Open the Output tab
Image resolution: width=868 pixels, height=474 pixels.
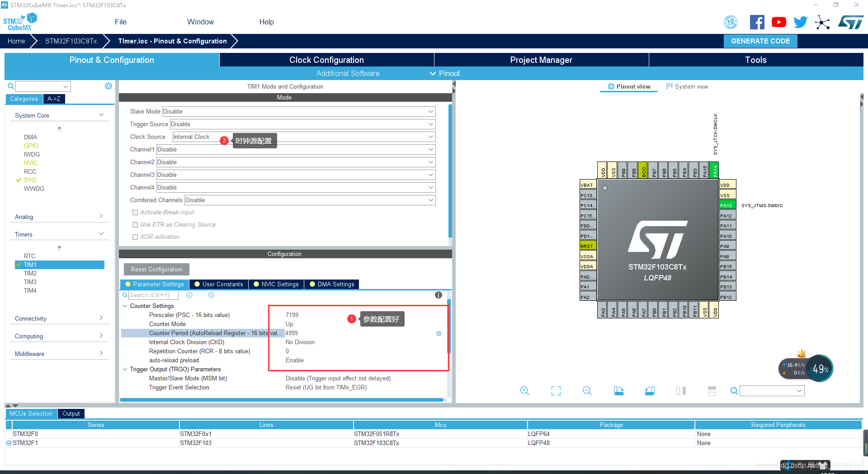pos(71,413)
